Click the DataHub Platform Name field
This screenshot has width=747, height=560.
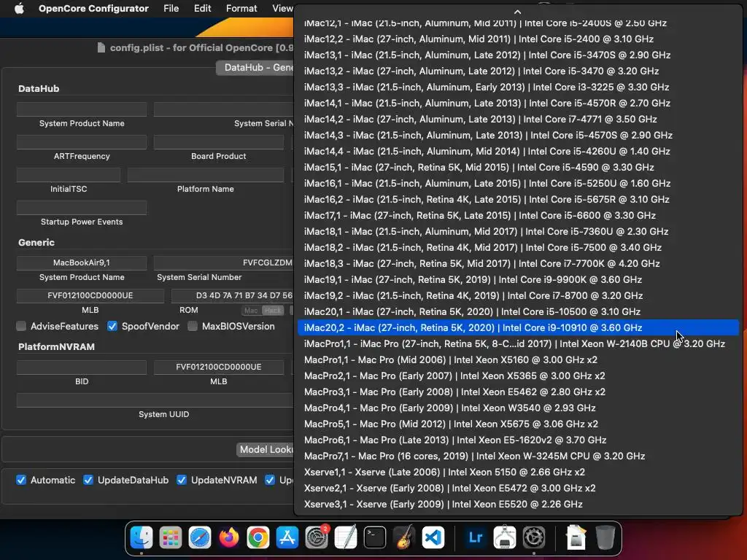point(205,175)
